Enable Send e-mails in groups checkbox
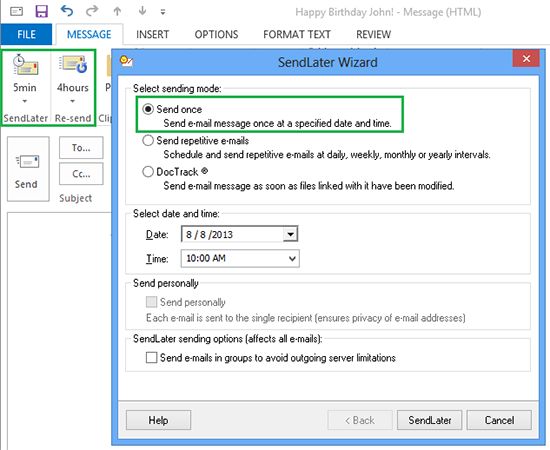Image resolution: width=550 pixels, height=450 pixels. 152,358
